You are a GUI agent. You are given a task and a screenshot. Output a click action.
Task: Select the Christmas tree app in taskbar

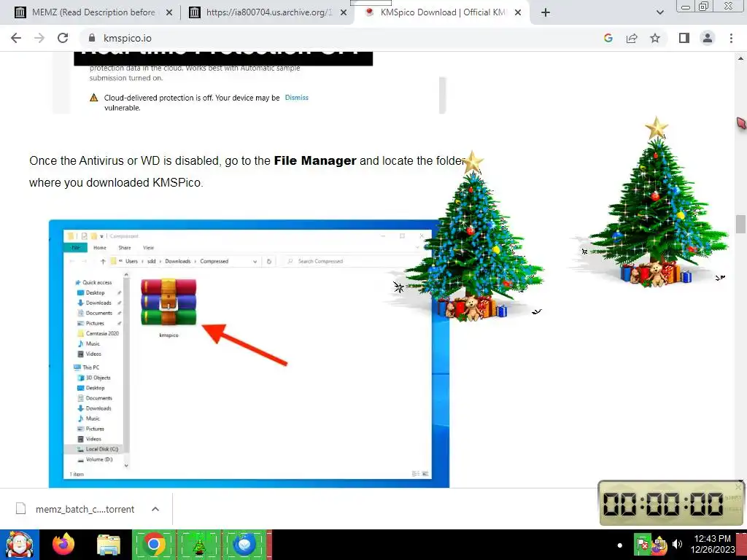[x=198, y=544]
